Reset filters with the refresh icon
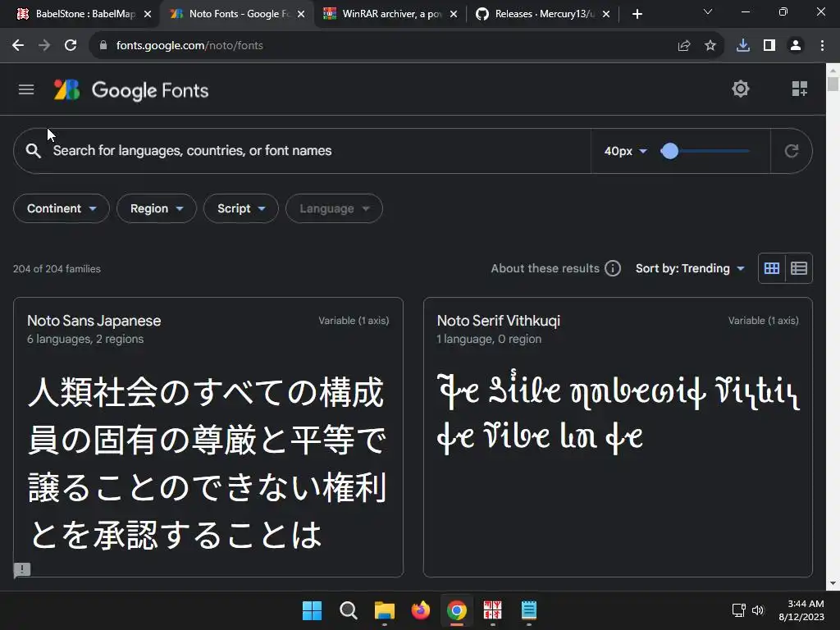Viewport: 840px width, 630px height. 792,151
